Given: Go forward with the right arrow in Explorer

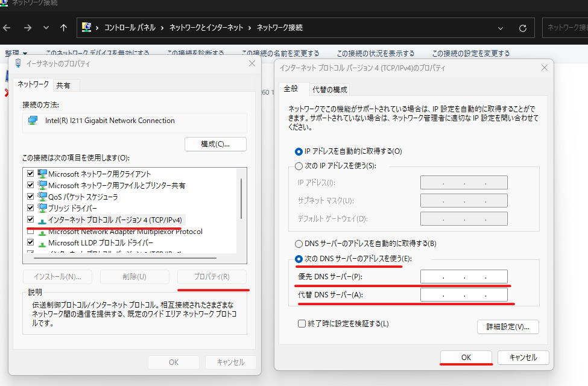Looking at the screenshot, I should click(x=27, y=28).
